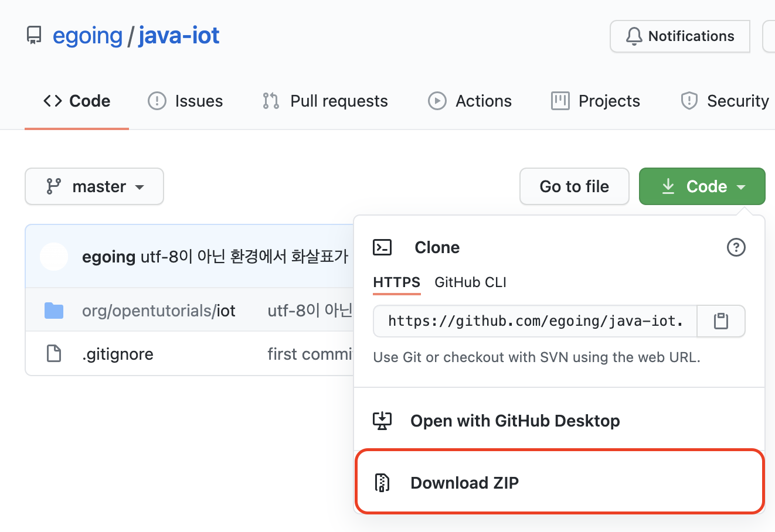Open the latest commit message in header
The image size is (775, 532).
pyautogui.click(x=245, y=257)
